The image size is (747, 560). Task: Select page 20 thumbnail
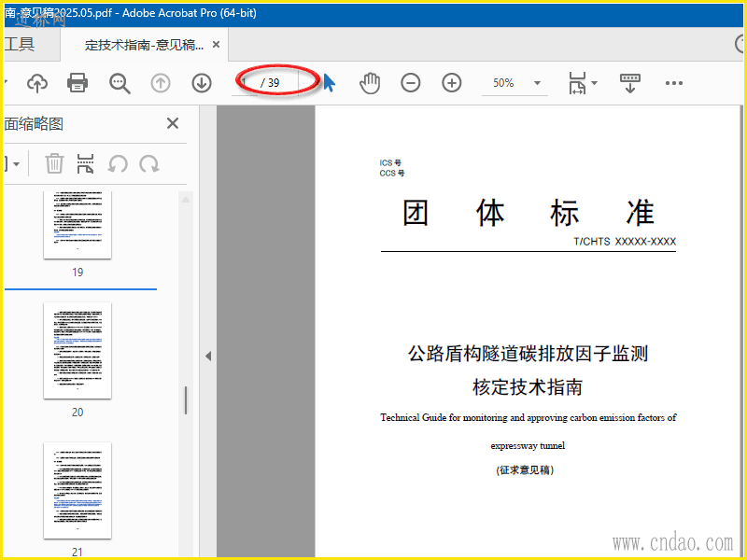point(78,351)
